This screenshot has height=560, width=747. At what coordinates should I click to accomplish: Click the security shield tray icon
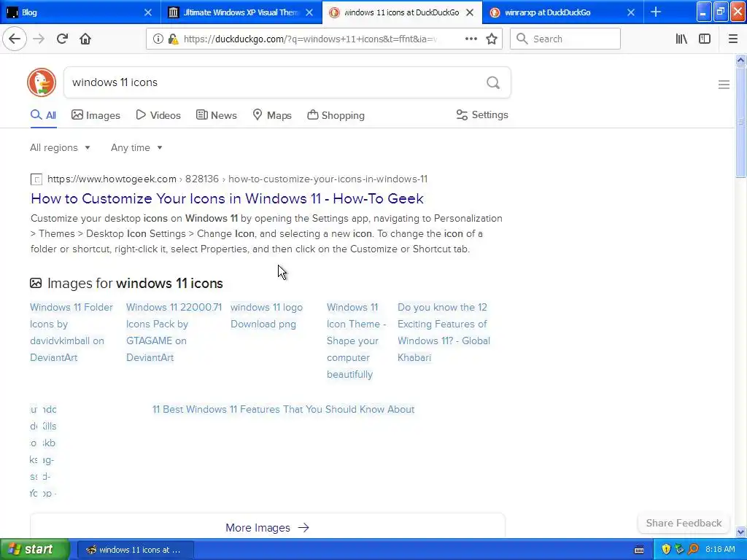pyautogui.click(x=666, y=549)
